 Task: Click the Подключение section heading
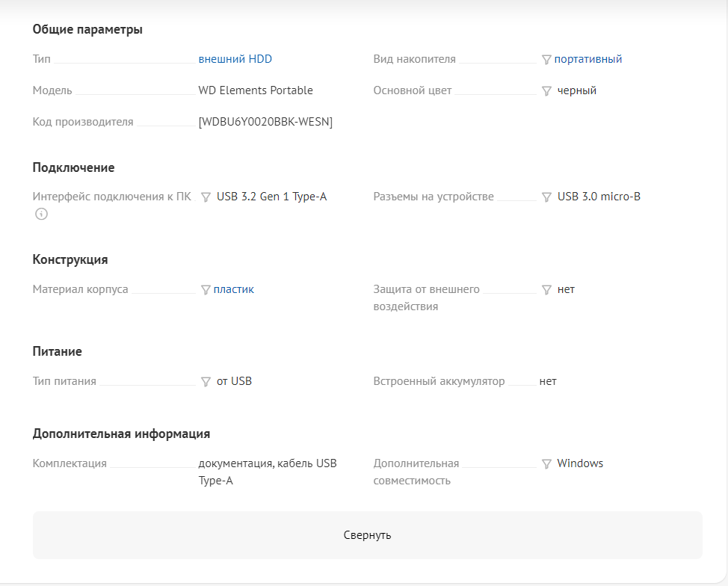point(73,167)
